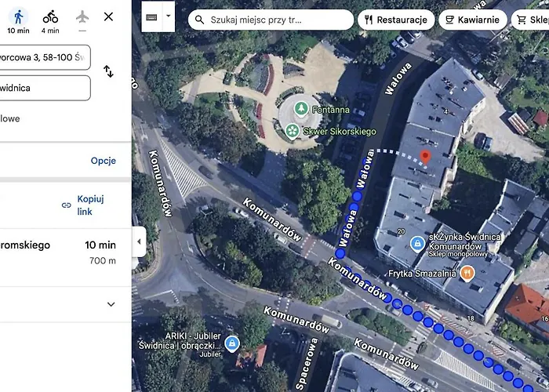Viewport: 549px width, 392px height.
Task: Open route Opcje
Action: 103,161
